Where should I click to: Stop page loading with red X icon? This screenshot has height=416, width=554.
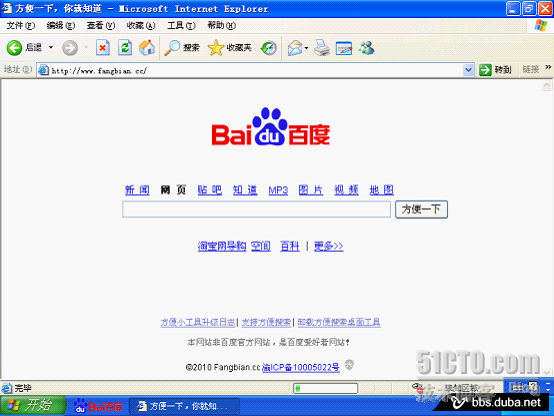click(x=102, y=48)
